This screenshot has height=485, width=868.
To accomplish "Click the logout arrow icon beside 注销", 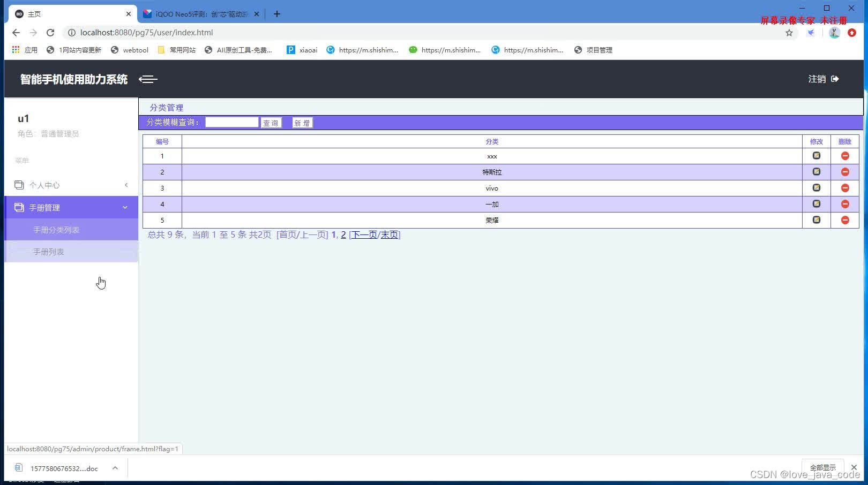I will point(835,79).
